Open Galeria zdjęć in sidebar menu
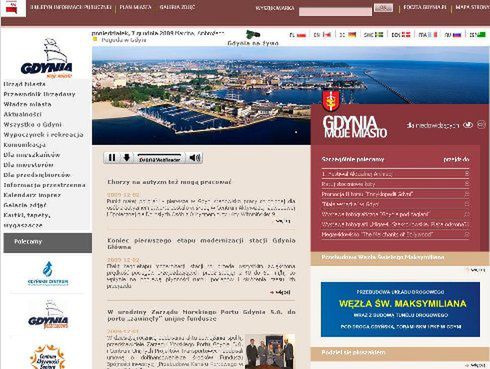Screen dimensions: 490x369 pyautogui.click(x=25, y=205)
